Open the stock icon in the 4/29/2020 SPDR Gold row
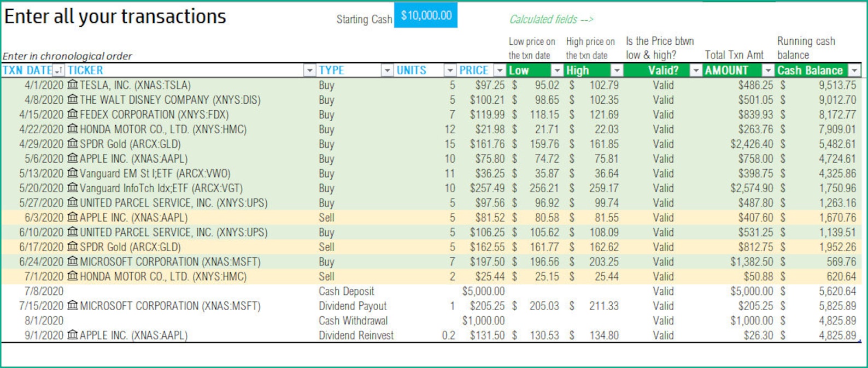Screen dimensions: 868x368 pos(73,144)
